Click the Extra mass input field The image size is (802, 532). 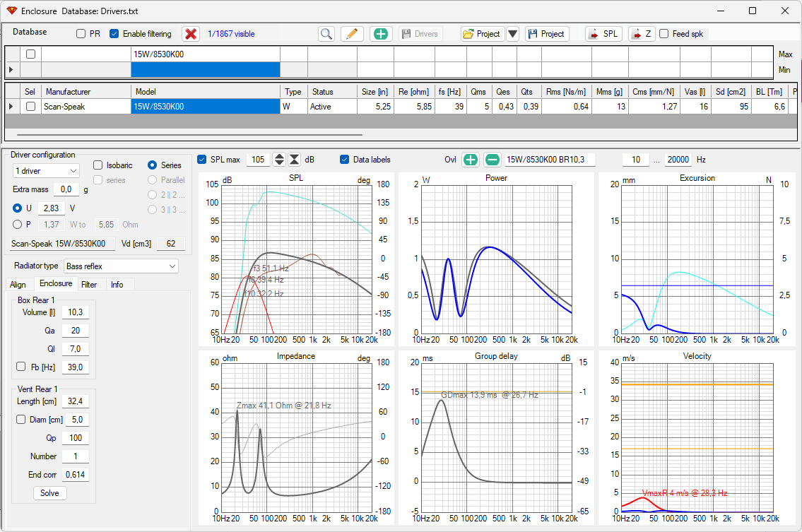[x=66, y=189]
